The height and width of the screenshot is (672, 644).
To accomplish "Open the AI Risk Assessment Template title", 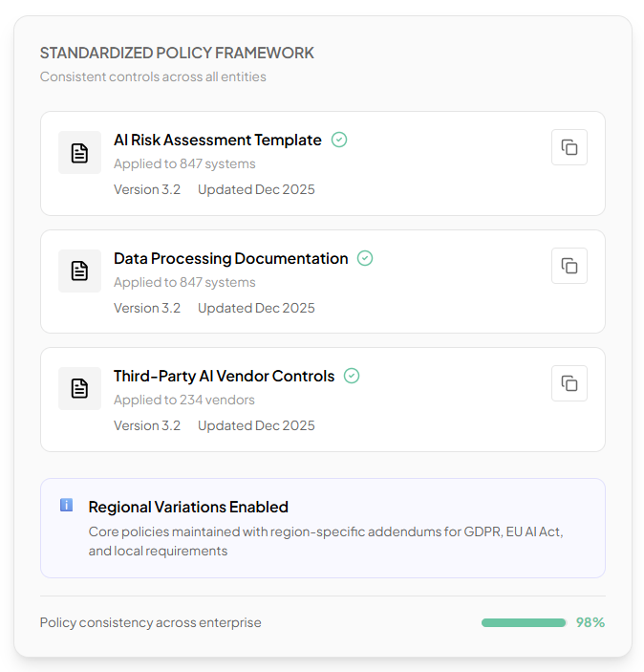I will click(217, 140).
